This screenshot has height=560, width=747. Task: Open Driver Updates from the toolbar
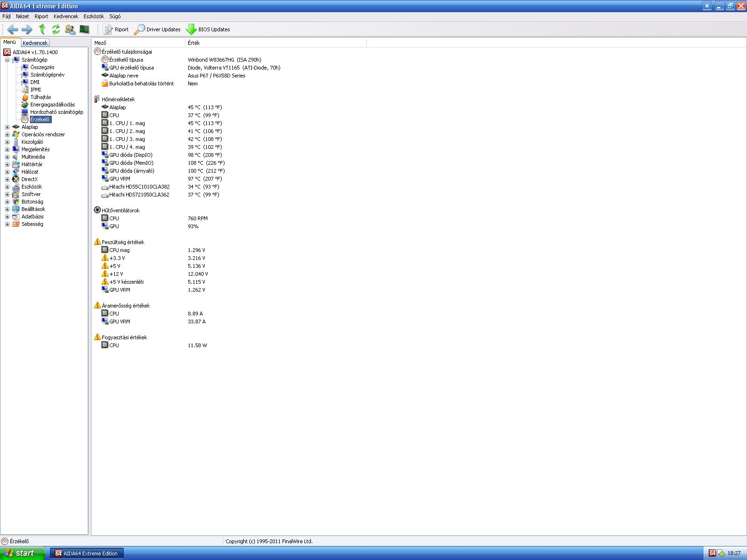(x=157, y=29)
